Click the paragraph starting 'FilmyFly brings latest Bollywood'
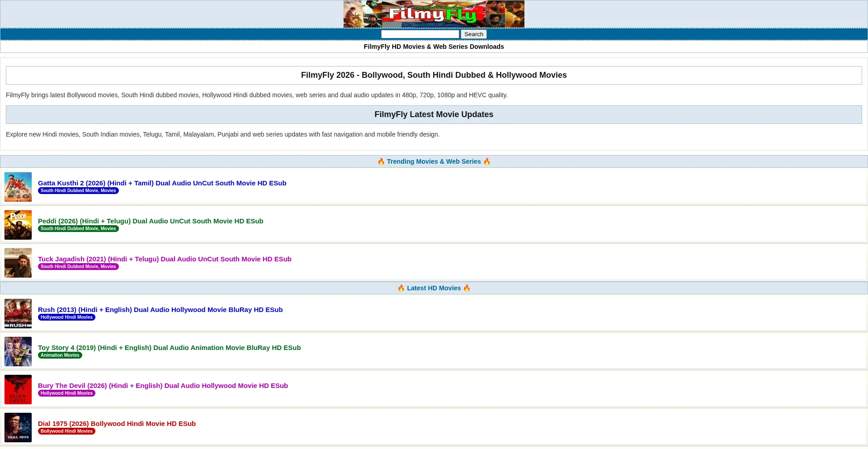The height and width of the screenshot is (449, 868). tap(257, 95)
